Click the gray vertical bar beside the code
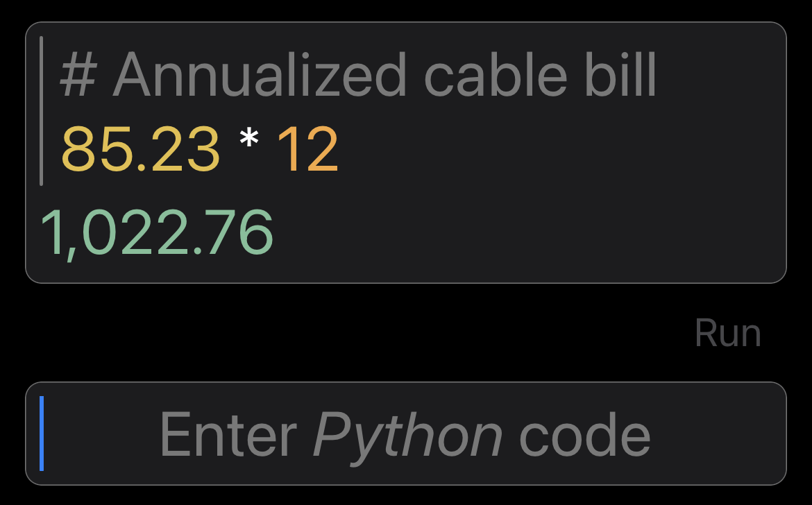812x505 pixels. 42,111
